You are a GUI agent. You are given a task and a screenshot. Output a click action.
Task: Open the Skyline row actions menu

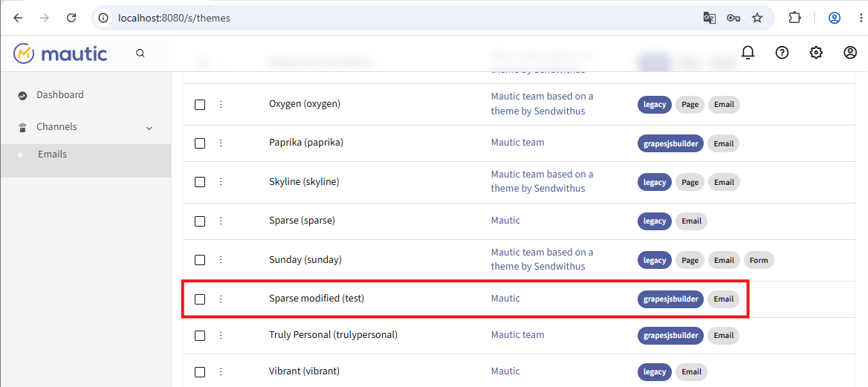point(221,181)
